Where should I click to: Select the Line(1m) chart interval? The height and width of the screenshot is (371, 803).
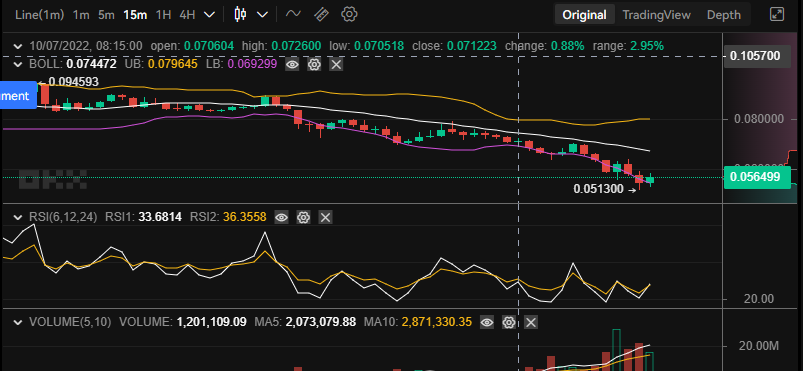coord(39,15)
